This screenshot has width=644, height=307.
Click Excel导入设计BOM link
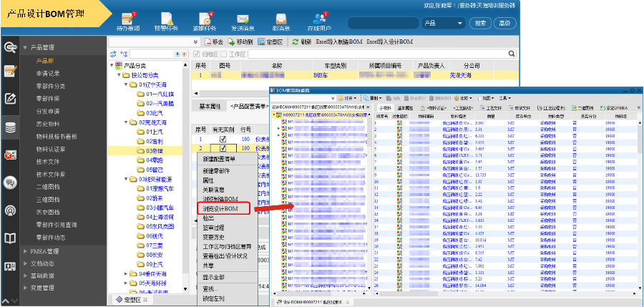pyautogui.click(x=391, y=42)
